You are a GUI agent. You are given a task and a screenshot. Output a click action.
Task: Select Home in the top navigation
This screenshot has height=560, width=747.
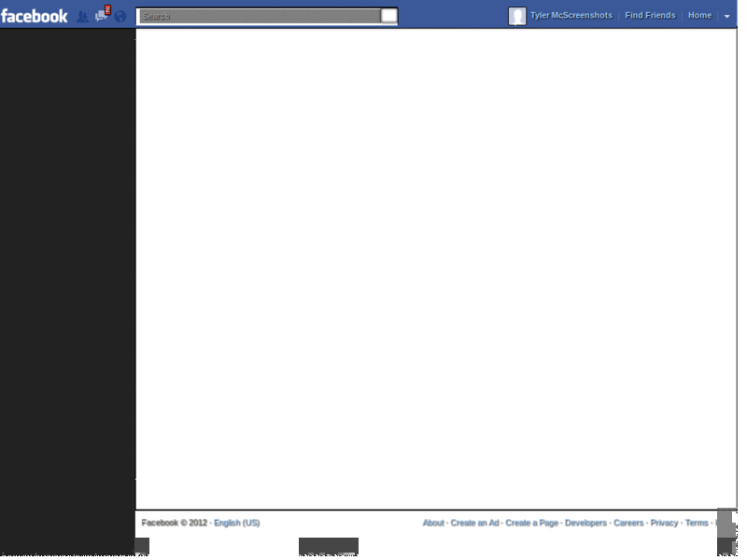click(x=699, y=15)
